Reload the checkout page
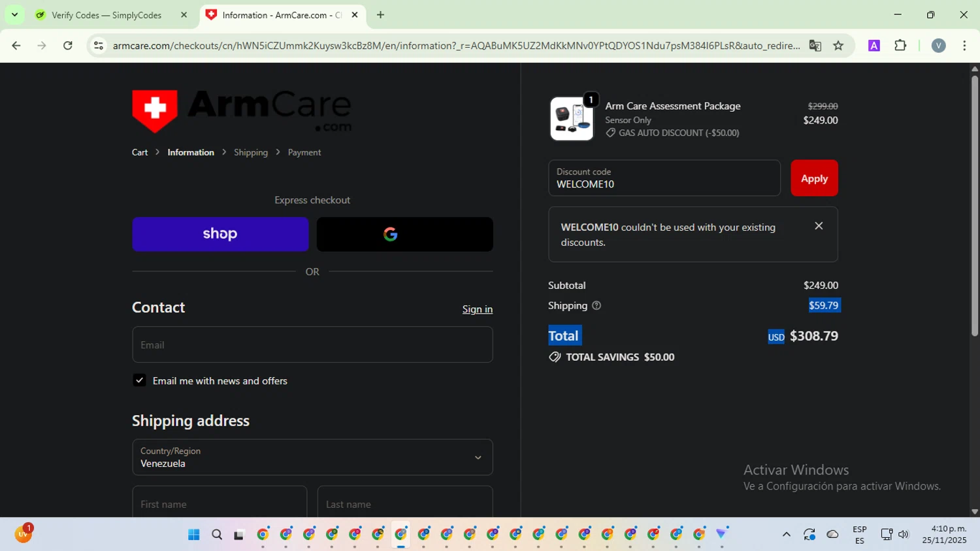 point(68,46)
